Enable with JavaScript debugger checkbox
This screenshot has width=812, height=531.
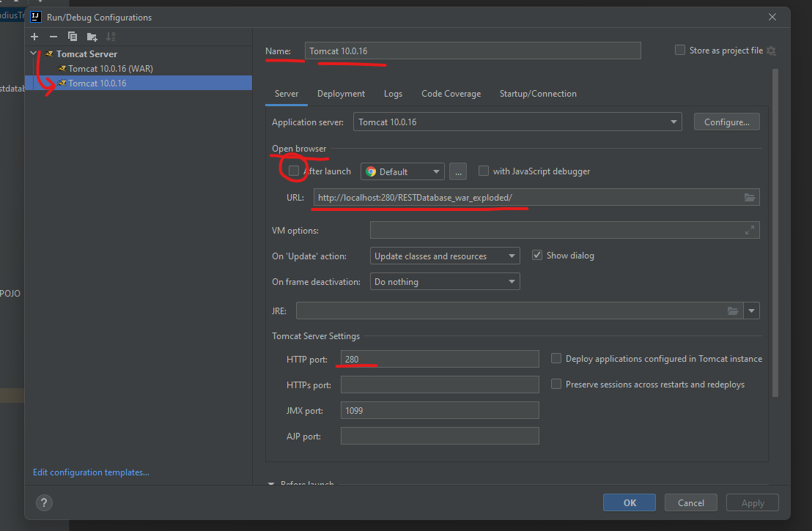tap(483, 171)
